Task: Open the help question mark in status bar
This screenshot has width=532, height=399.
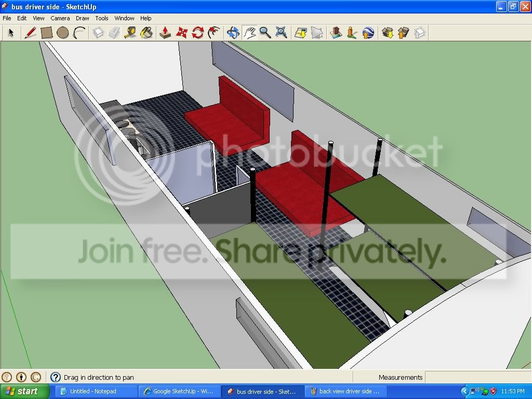Action: (x=55, y=377)
